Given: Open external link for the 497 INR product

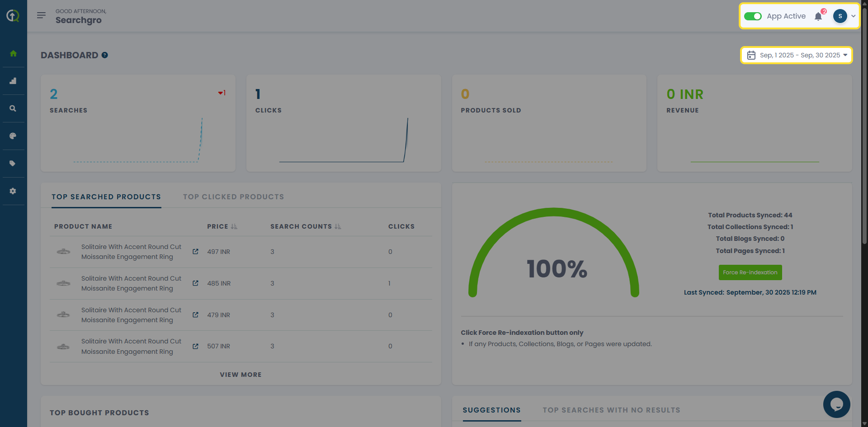Looking at the screenshot, I should 195,252.
